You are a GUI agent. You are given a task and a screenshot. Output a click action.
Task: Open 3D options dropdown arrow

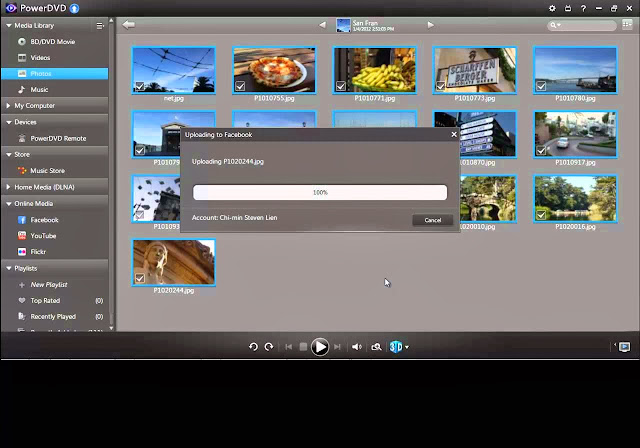click(407, 347)
